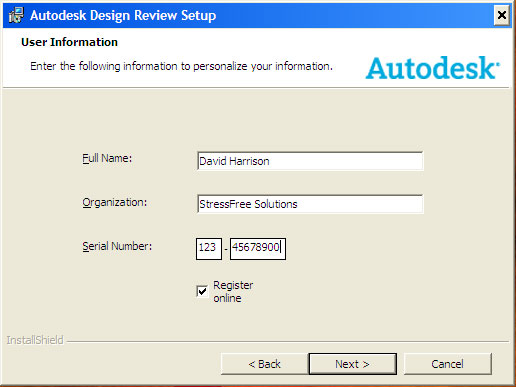Focus the serial number prefix field 123

pos(209,248)
